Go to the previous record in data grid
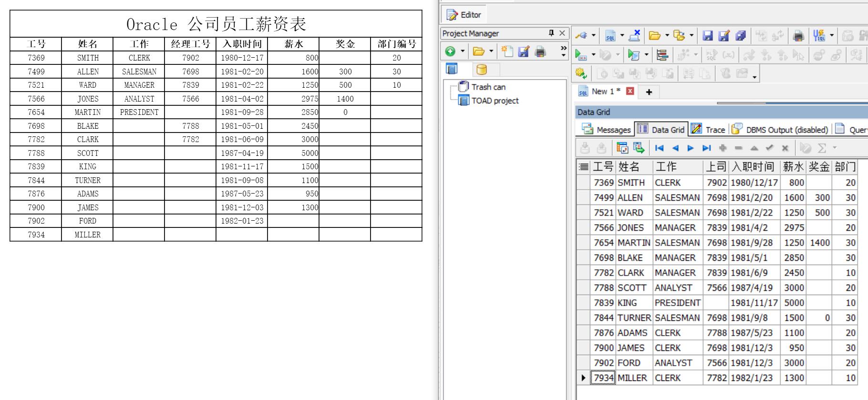 (x=675, y=148)
